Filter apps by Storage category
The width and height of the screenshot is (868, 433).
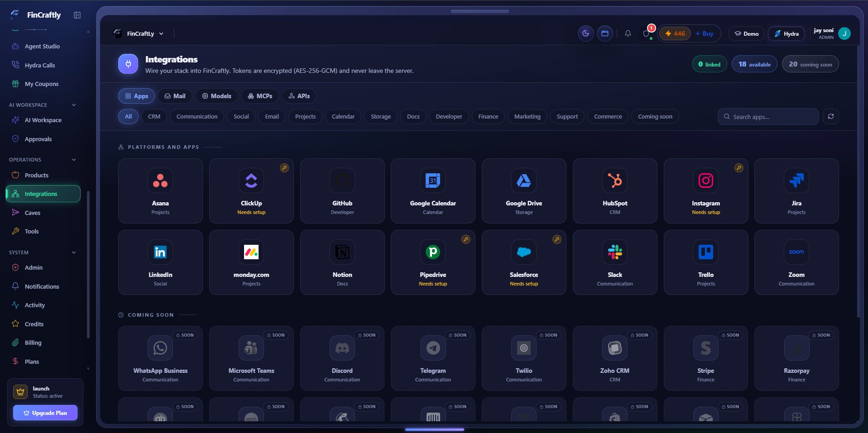[381, 116]
